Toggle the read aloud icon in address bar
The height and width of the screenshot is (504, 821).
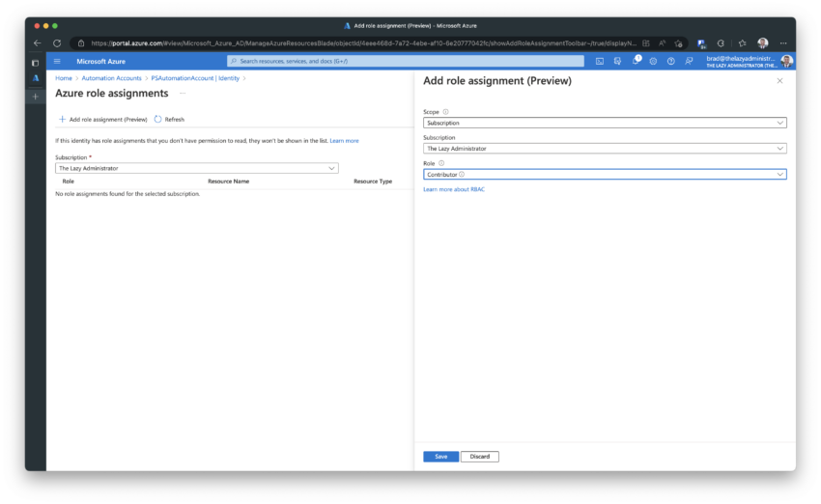[x=662, y=42]
